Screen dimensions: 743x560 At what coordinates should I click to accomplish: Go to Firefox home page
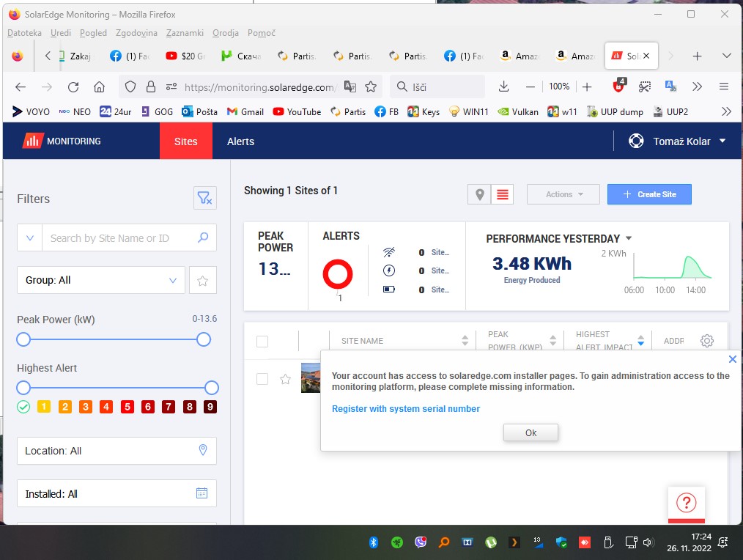pos(99,86)
